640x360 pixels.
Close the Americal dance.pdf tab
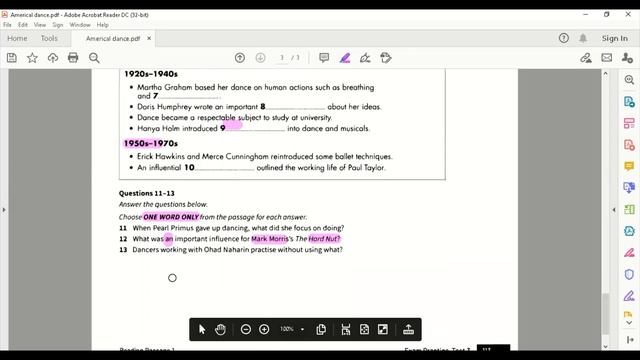[x=149, y=38]
